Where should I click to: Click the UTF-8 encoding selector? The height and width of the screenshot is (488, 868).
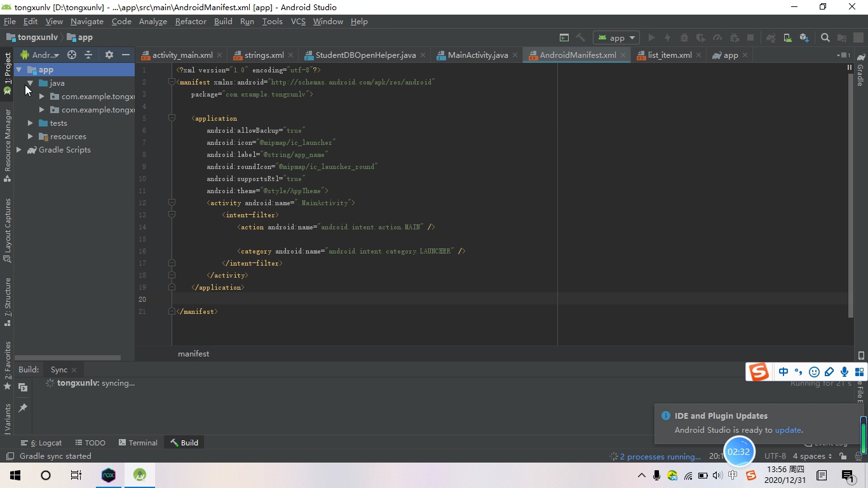[x=775, y=456]
